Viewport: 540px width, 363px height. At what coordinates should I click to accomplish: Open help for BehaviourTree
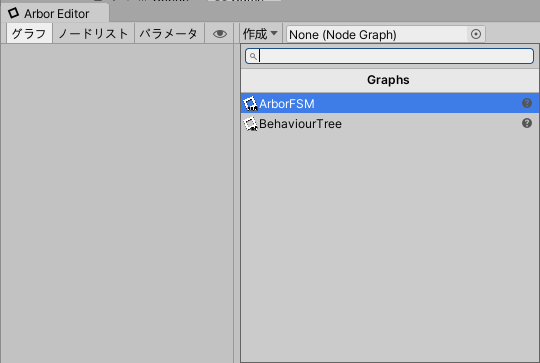[x=527, y=123]
